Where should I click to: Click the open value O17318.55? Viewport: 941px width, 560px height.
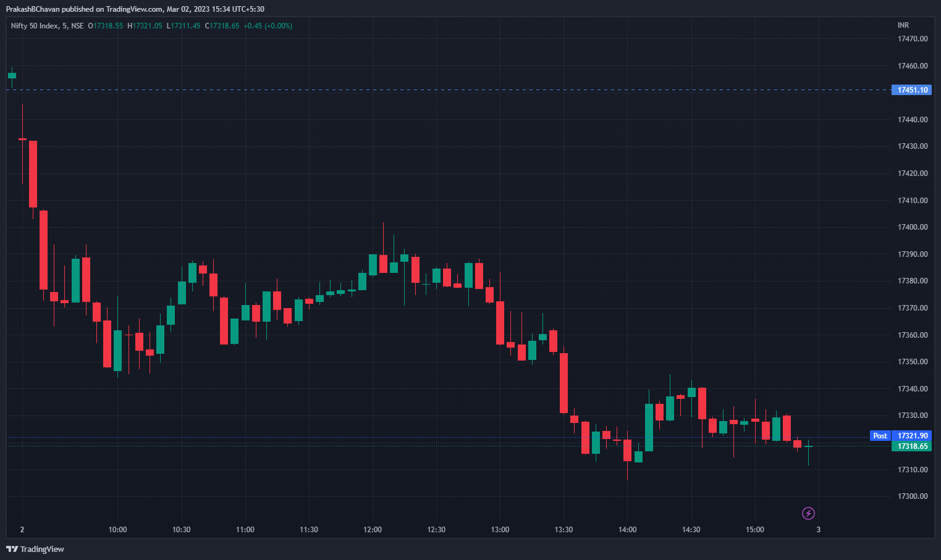click(106, 26)
